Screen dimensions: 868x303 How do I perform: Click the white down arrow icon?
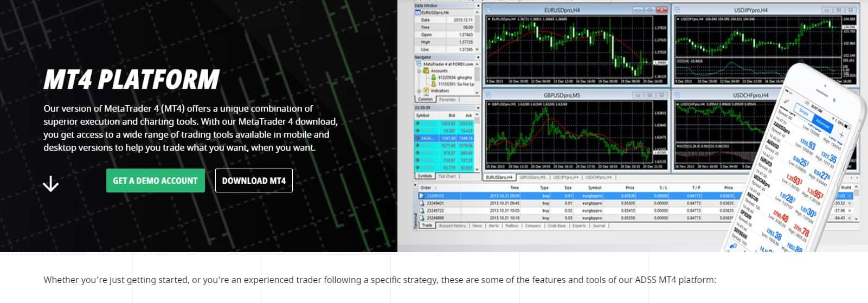[x=50, y=184]
